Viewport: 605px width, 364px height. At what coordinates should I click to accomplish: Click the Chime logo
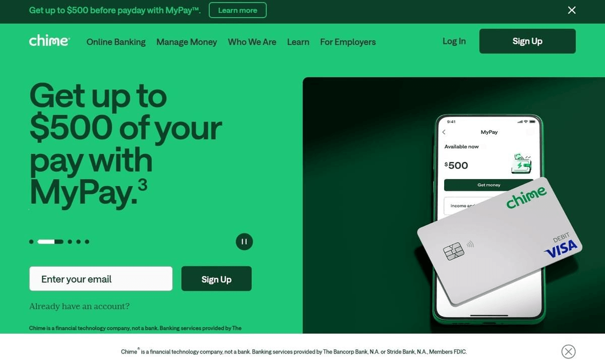pyautogui.click(x=49, y=41)
